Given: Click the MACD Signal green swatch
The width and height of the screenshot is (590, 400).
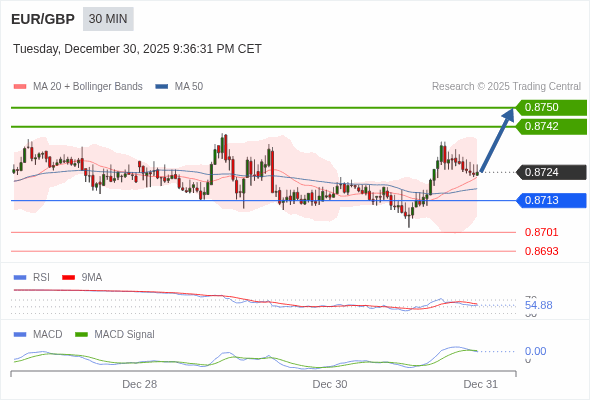Looking at the screenshot, I should pos(81,335).
